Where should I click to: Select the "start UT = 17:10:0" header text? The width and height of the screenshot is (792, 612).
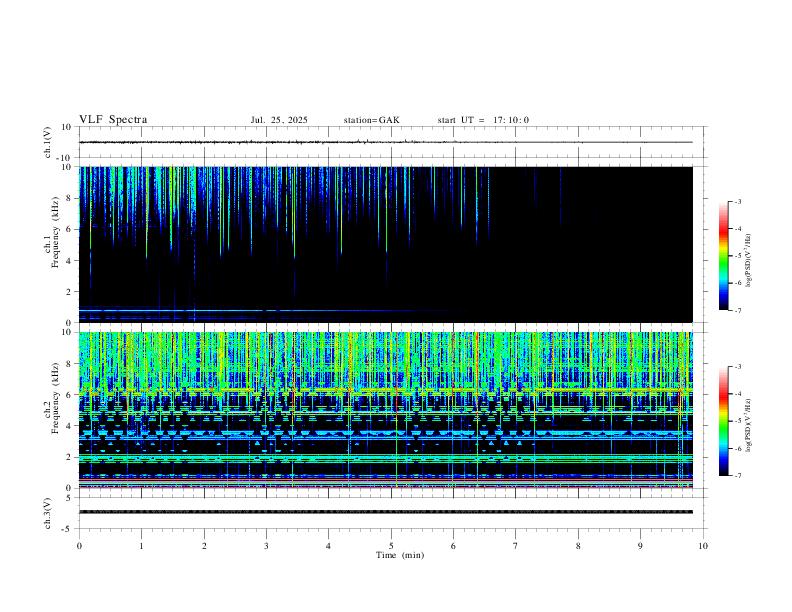[x=483, y=120]
